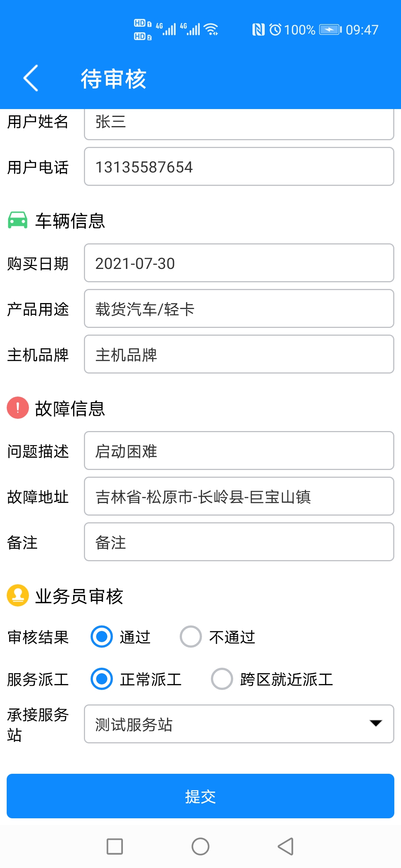Tap the back arrow in header
The image size is (401, 868).
30,78
